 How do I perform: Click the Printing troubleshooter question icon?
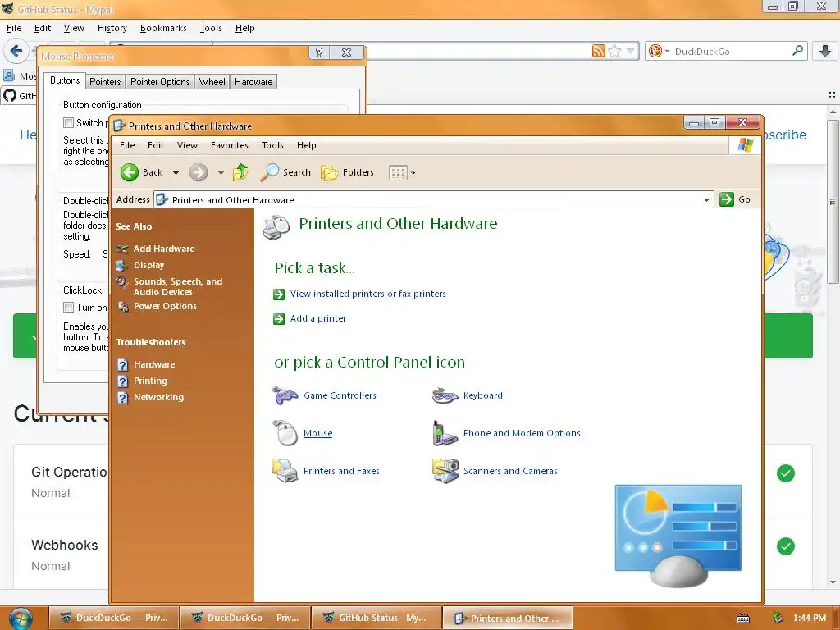click(123, 381)
